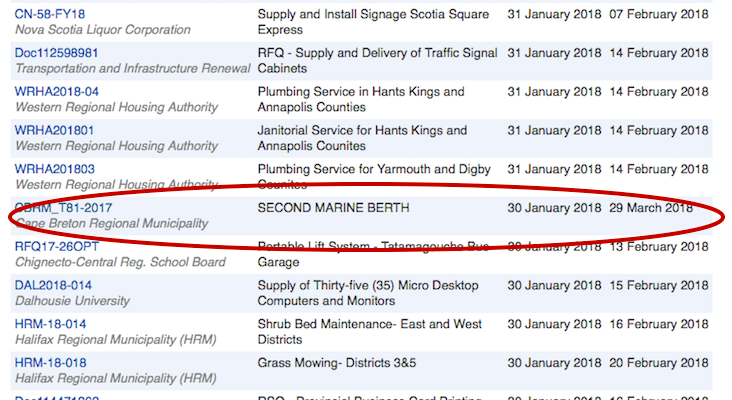The height and width of the screenshot is (400, 732).
Task: Click the Scotia Square Express signage description
Action: (373, 23)
